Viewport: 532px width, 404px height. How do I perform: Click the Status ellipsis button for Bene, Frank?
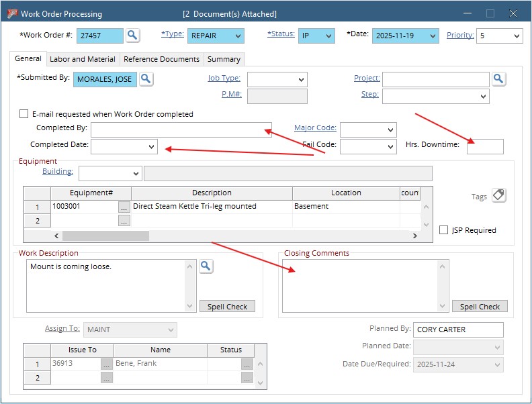tap(247, 364)
